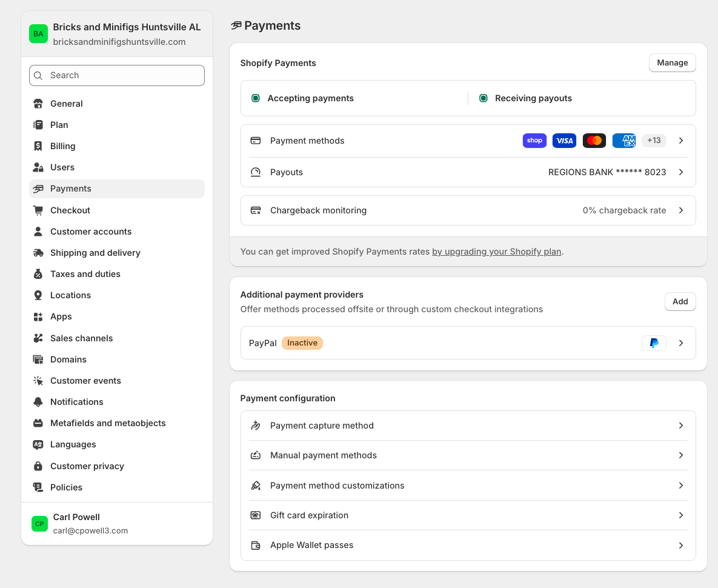Click the Plan icon in sidebar
This screenshot has height=588, width=718.
tap(38, 124)
